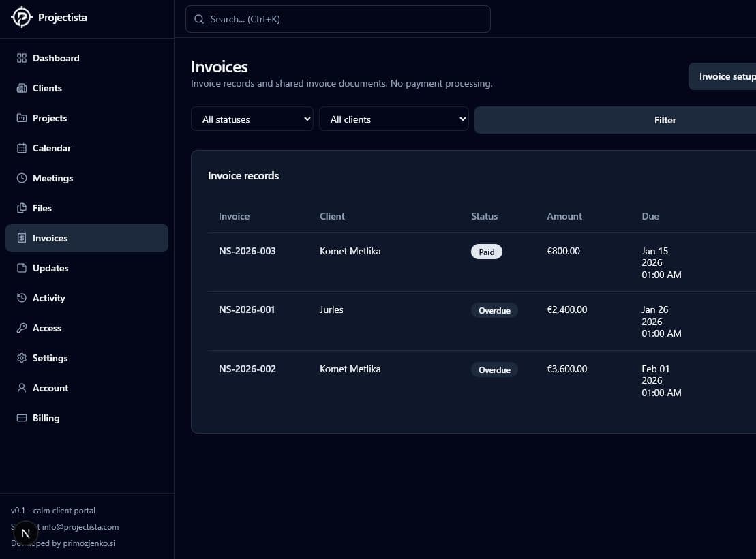Open the Dashboard page
The height and width of the screenshot is (559, 756).
(x=87, y=58)
